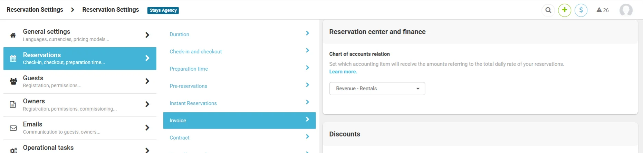This screenshot has width=644, height=153.
Task: Open the user profile avatar
Action: click(626, 10)
